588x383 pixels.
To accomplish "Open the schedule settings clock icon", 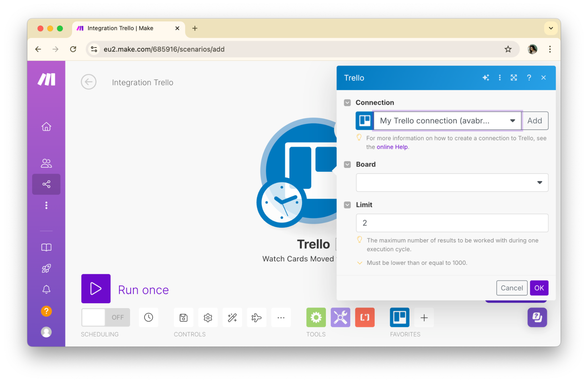I will (x=149, y=317).
